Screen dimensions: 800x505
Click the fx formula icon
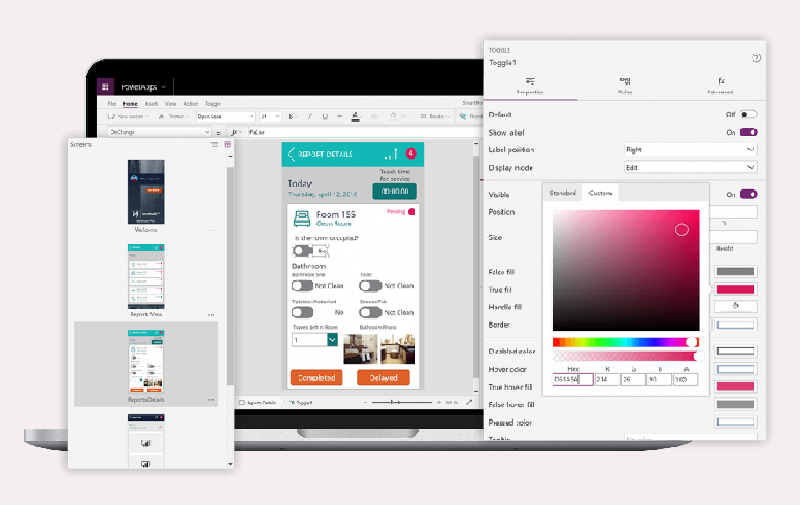[237, 132]
